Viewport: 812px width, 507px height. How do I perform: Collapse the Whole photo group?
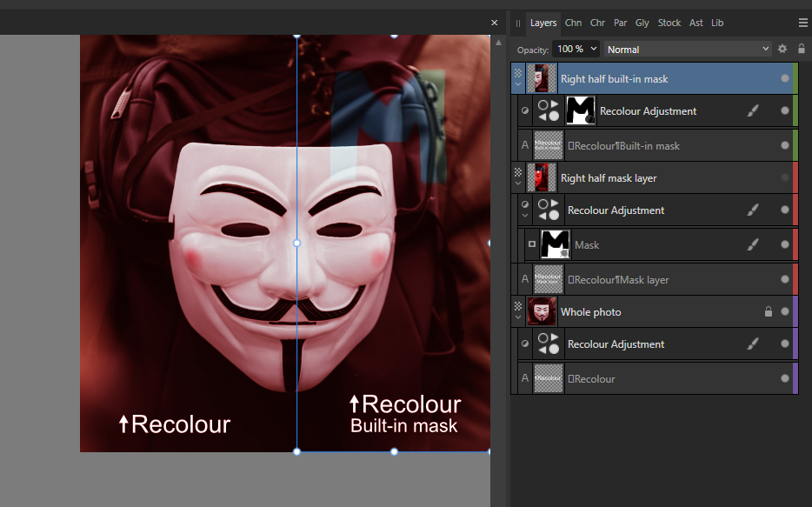[x=518, y=317]
